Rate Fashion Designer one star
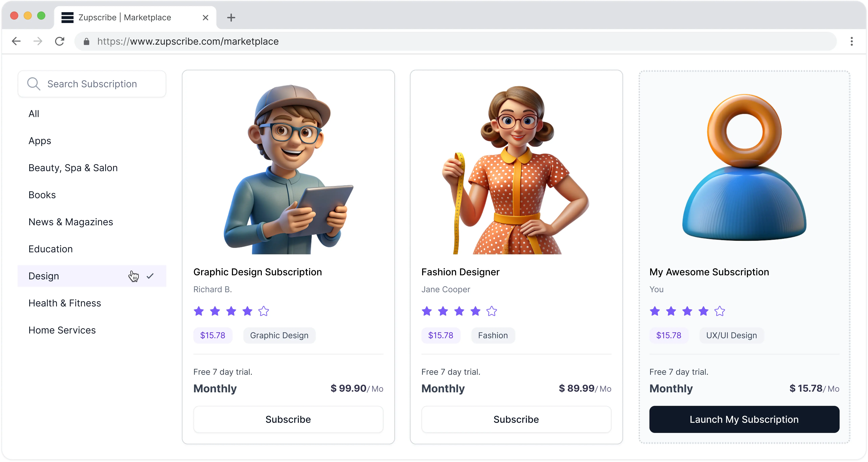 (427, 311)
